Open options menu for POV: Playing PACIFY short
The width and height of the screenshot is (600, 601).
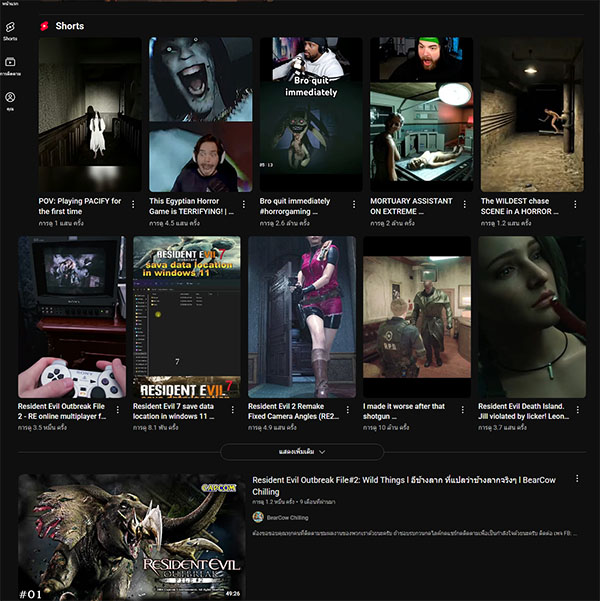133,204
